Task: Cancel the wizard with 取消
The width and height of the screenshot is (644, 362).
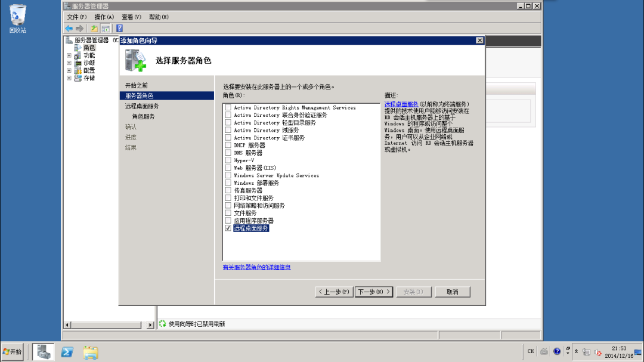Action: 453,292
